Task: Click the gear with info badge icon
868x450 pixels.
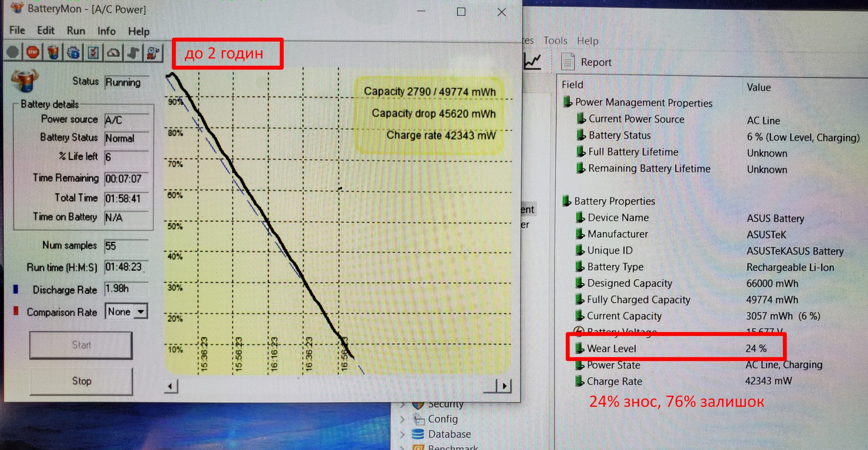Action: click(73, 53)
